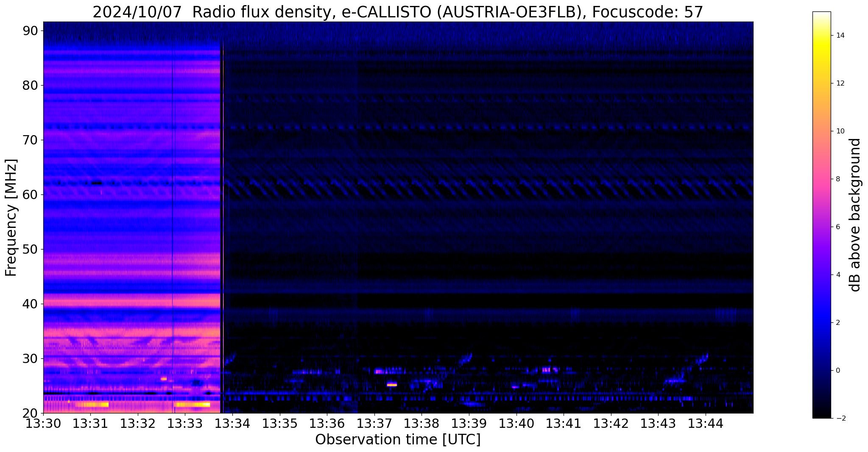Click the 70 MHz frequency tick label
868x452 pixels.
(30, 140)
